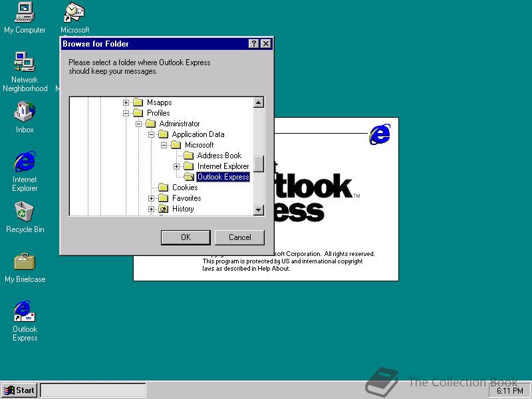Click the Msapps folder icon
This screenshot has height=399, width=532.
(138, 102)
